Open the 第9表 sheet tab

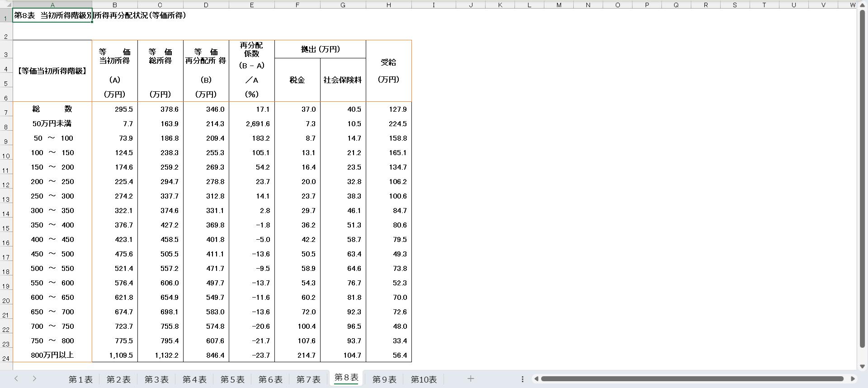click(384, 379)
